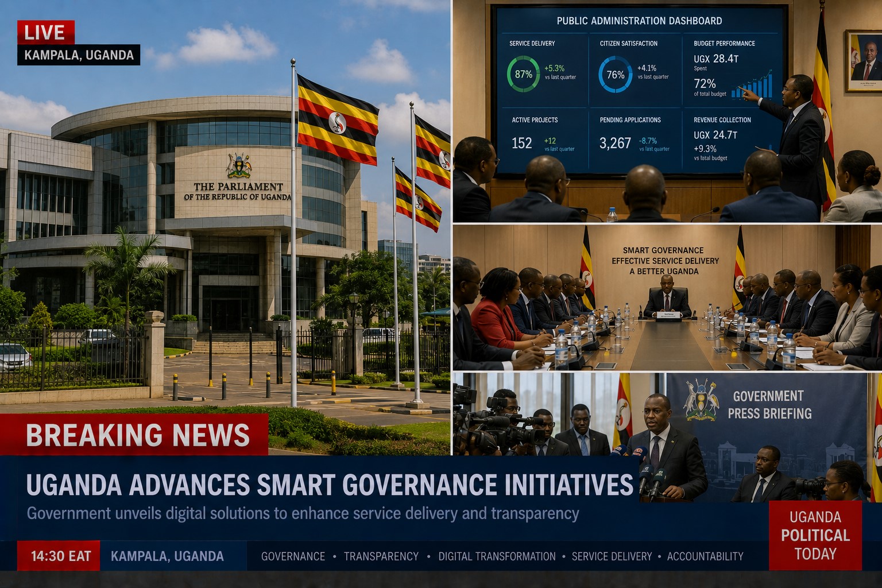Click the 14:30 EAT time box
The width and height of the screenshot is (882, 588).
coord(59,556)
